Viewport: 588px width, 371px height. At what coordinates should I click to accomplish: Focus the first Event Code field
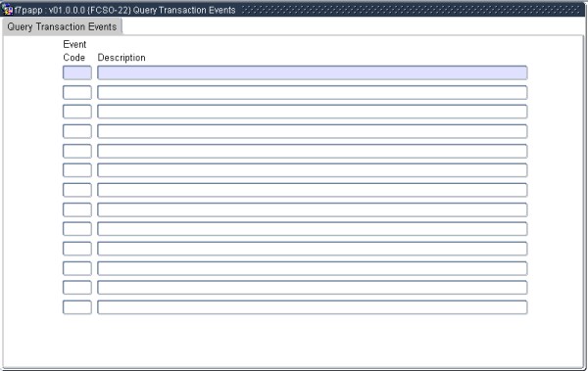coord(77,72)
